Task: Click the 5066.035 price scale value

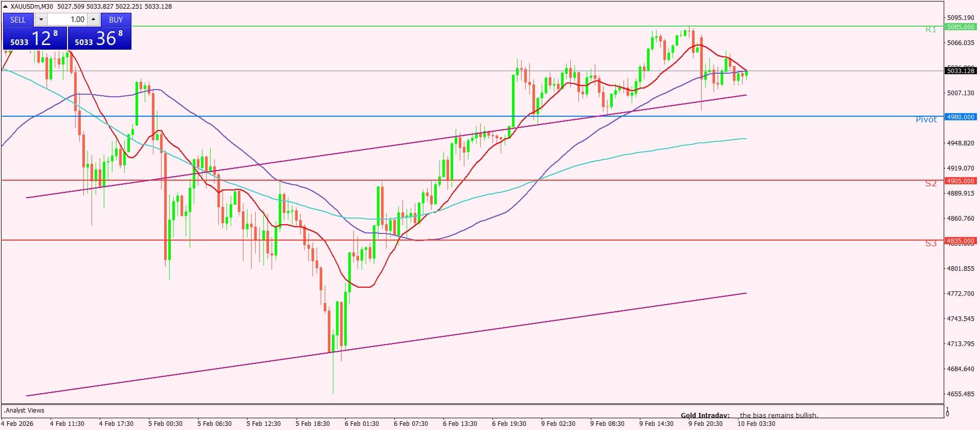Action: tap(961, 42)
